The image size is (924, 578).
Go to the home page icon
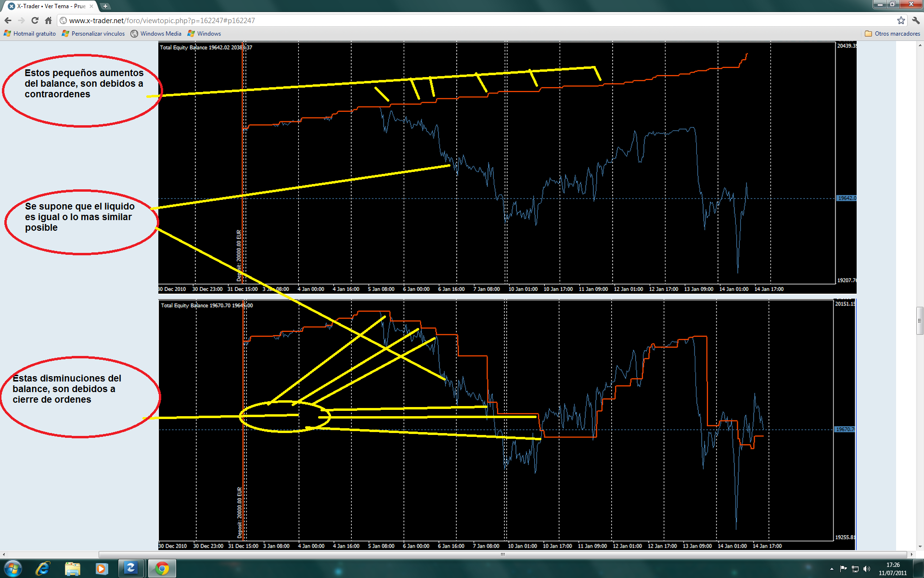pyautogui.click(x=48, y=20)
